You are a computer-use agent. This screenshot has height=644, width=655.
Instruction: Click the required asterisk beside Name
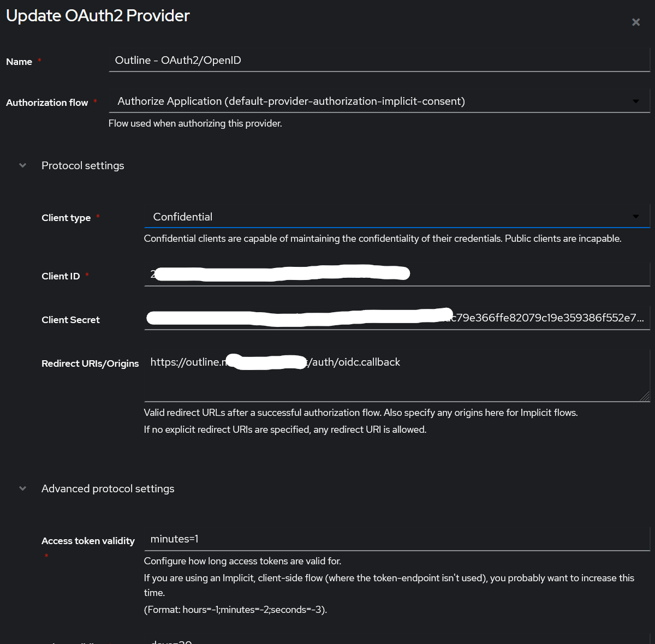click(39, 59)
